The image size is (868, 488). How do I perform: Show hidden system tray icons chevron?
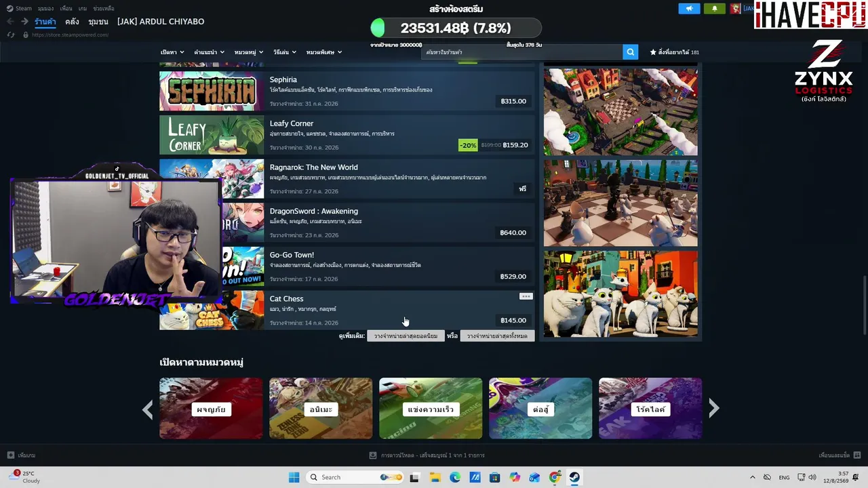pyautogui.click(x=752, y=477)
